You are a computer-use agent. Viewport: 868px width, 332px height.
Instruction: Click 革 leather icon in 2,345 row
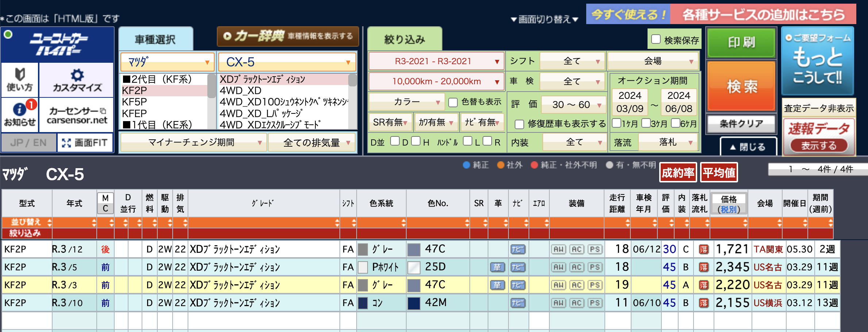pyautogui.click(x=498, y=267)
